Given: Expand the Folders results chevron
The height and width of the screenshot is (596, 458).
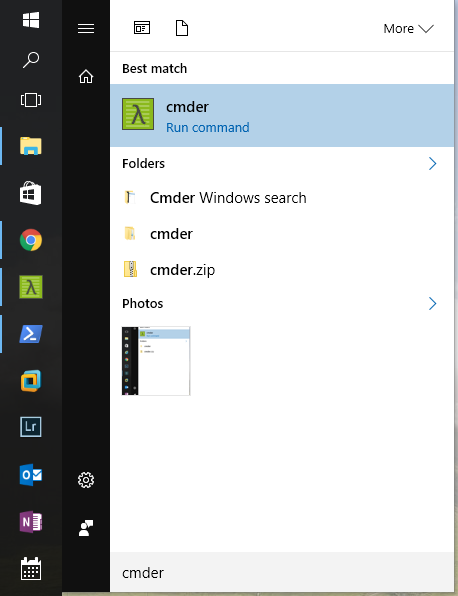Looking at the screenshot, I should (432, 163).
